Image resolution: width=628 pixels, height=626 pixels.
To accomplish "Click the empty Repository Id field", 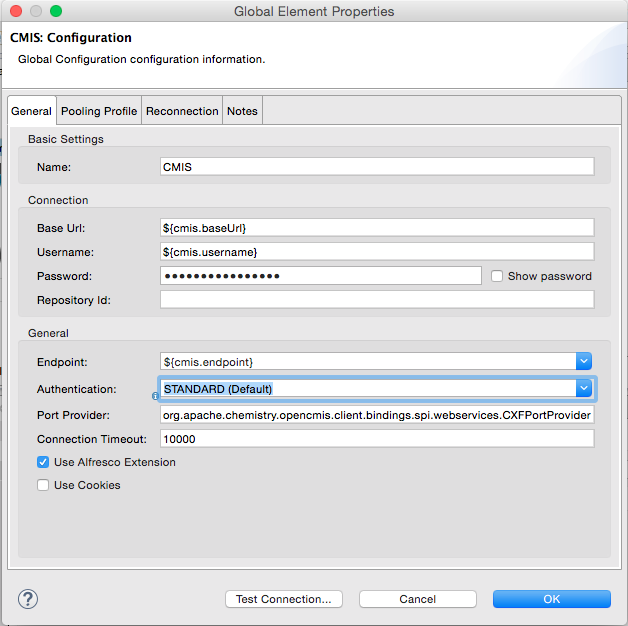I will (x=377, y=300).
